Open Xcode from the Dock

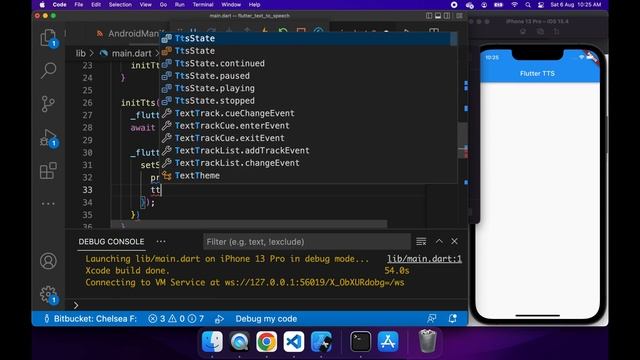pos(321,341)
